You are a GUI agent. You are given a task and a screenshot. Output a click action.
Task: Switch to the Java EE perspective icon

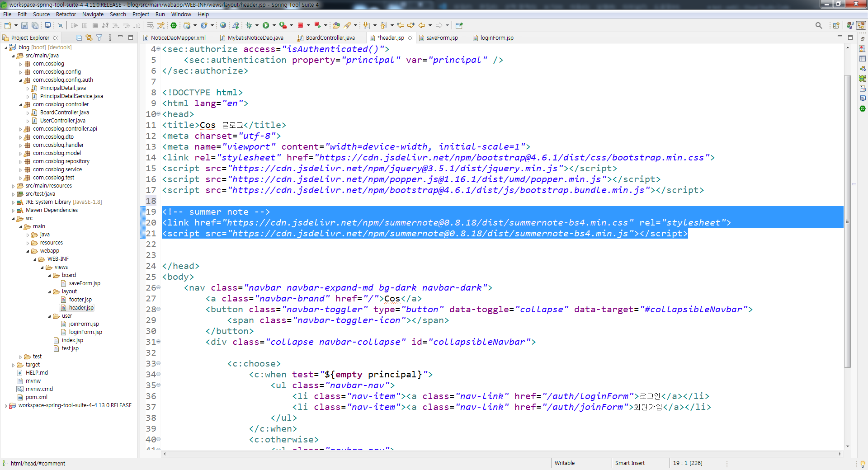pos(850,25)
